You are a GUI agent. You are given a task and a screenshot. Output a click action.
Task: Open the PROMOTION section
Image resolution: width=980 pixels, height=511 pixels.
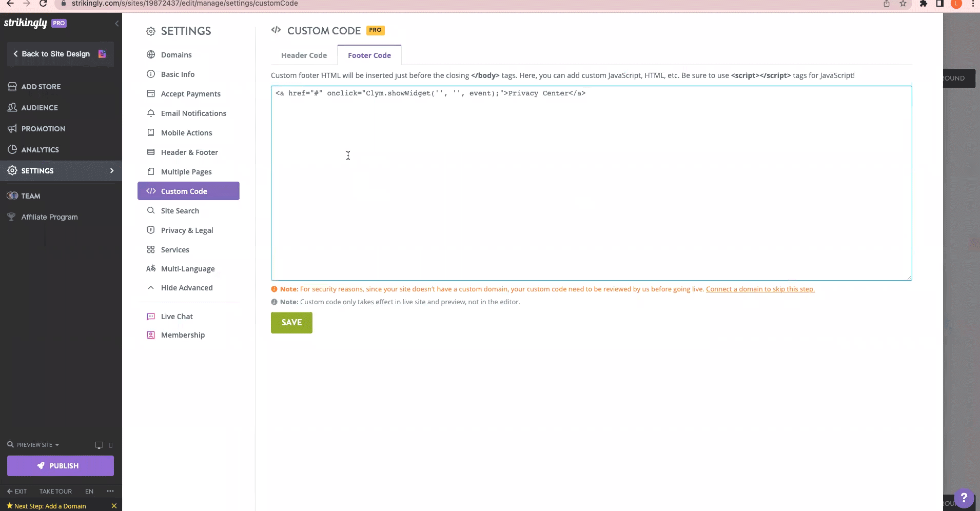coord(43,129)
